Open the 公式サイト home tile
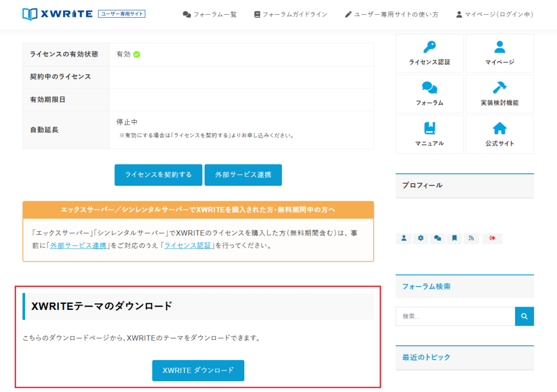The width and height of the screenshot is (557, 392). point(499,134)
